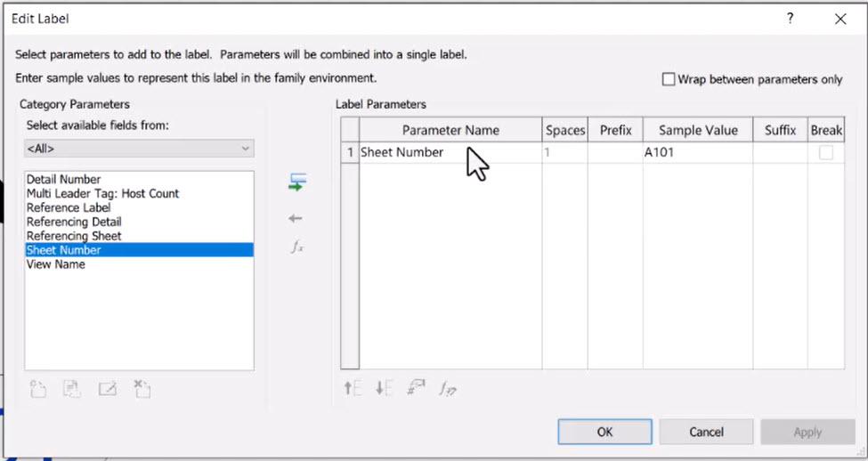Click the Edit calculated parameter formula icon
Image resolution: width=868 pixels, height=461 pixels.
point(447,389)
